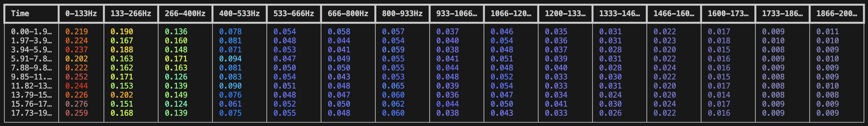Select value 0.048 in the 933-1066 column

click(x=448, y=77)
